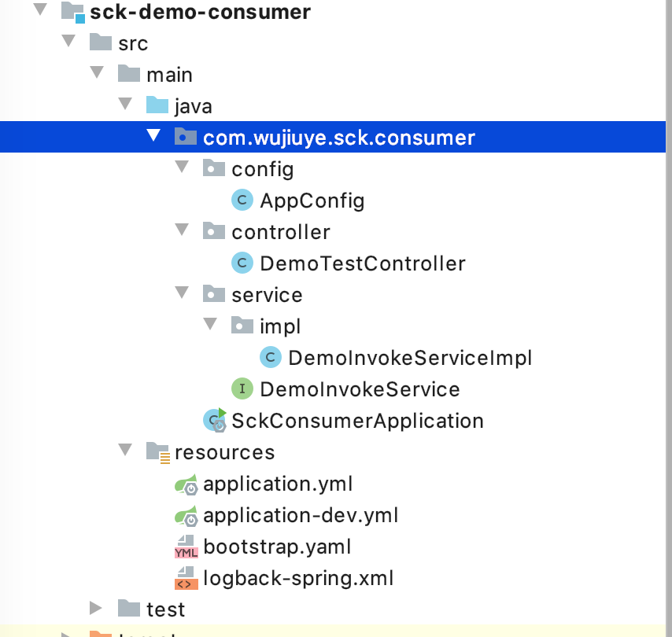Click the bootstrap.yaml YML file icon
Screen dimensions: 672x637
[186, 547]
